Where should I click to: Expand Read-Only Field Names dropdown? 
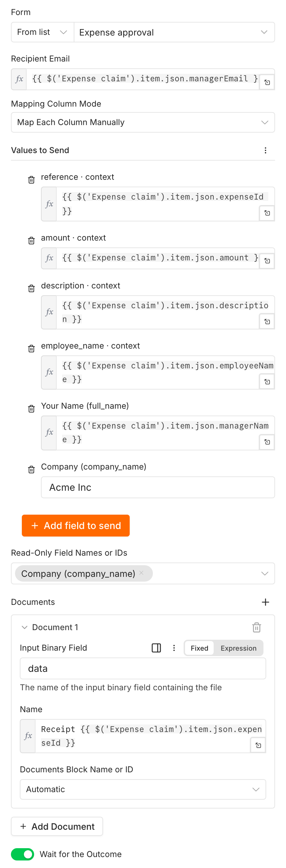tap(264, 573)
